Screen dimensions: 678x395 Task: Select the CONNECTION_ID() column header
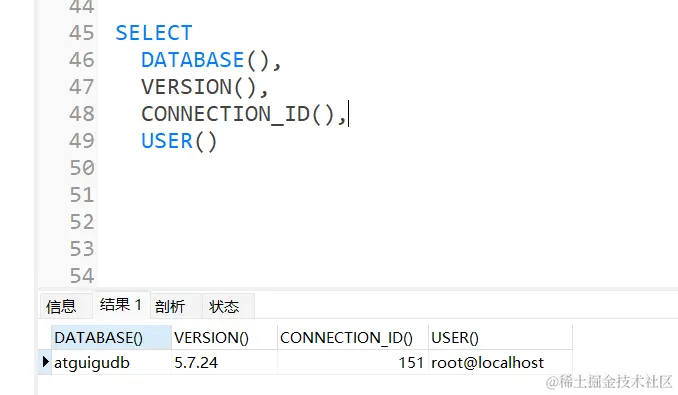pos(352,338)
